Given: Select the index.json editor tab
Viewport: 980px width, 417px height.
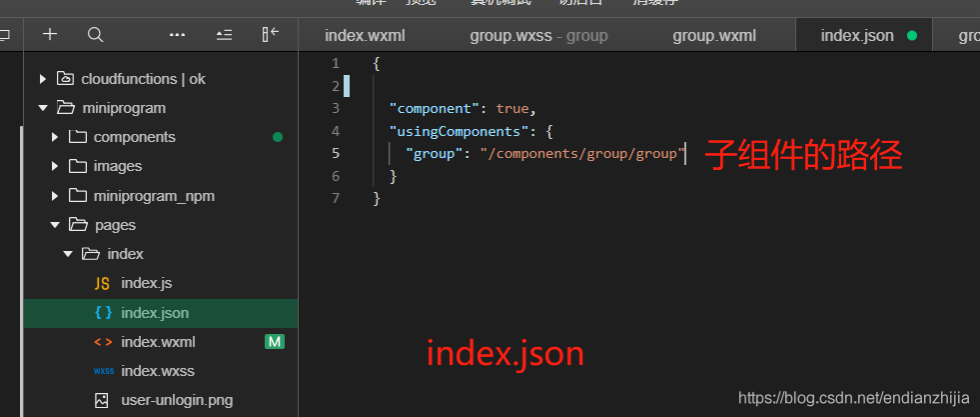Looking at the screenshot, I should pyautogui.click(x=864, y=36).
